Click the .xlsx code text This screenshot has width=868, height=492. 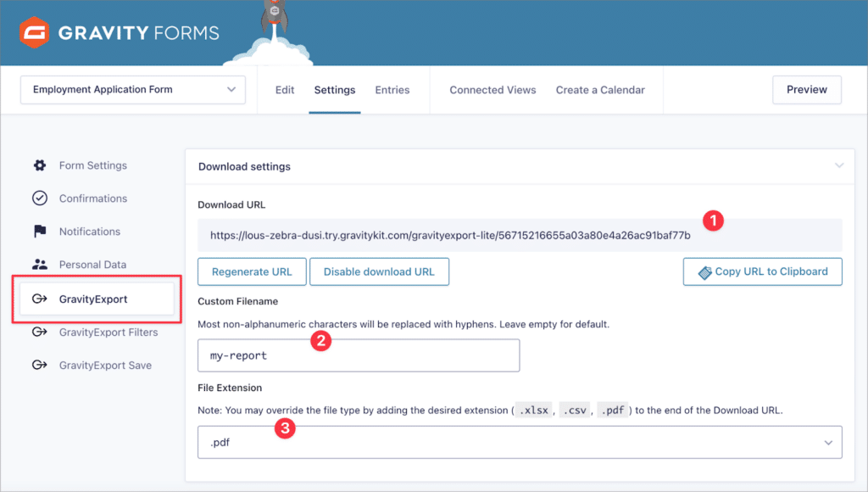tap(534, 410)
